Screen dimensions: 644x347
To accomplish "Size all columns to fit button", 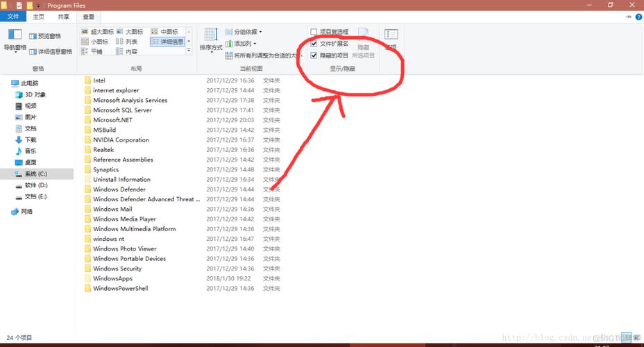I will [x=264, y=56].
